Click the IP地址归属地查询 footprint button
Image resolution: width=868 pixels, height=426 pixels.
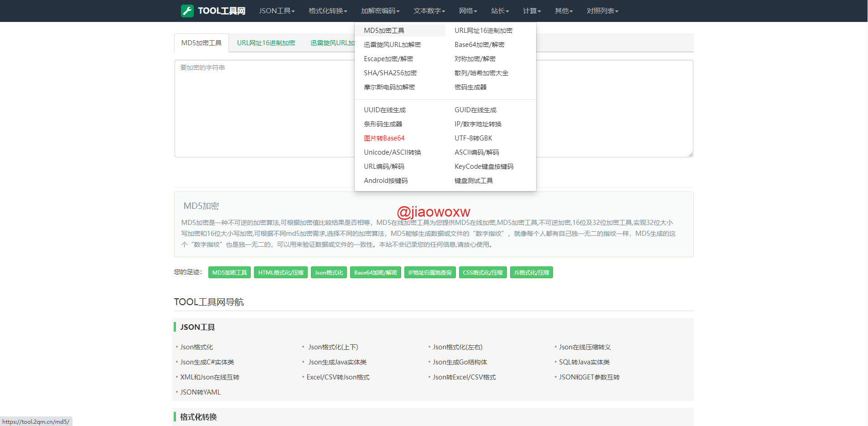click(x=430, y=273)
